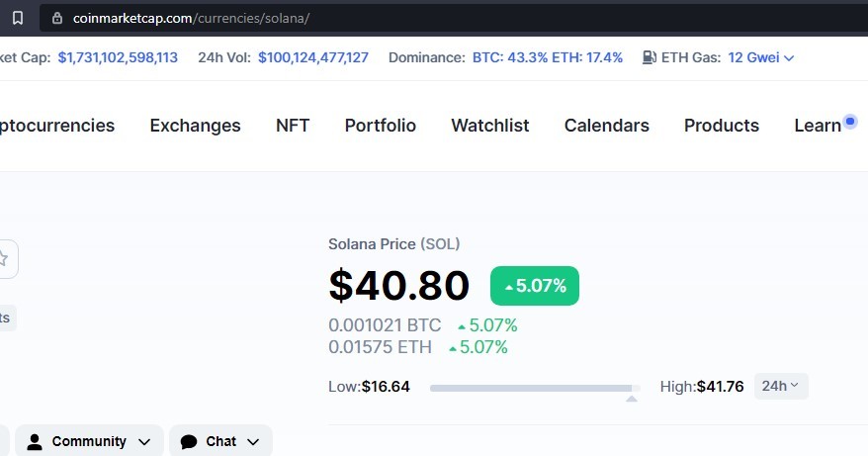Click the 24h Vol value link
The width and height of the screenshot is (868, 456).
[x=313, y=57]
